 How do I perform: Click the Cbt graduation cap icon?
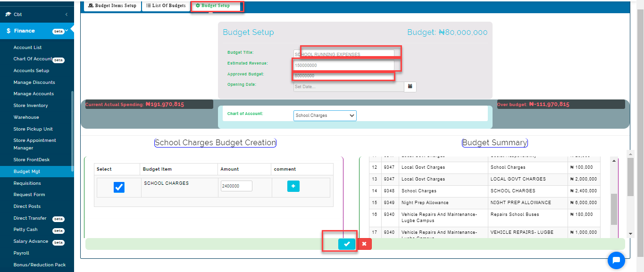pos(8,15)
